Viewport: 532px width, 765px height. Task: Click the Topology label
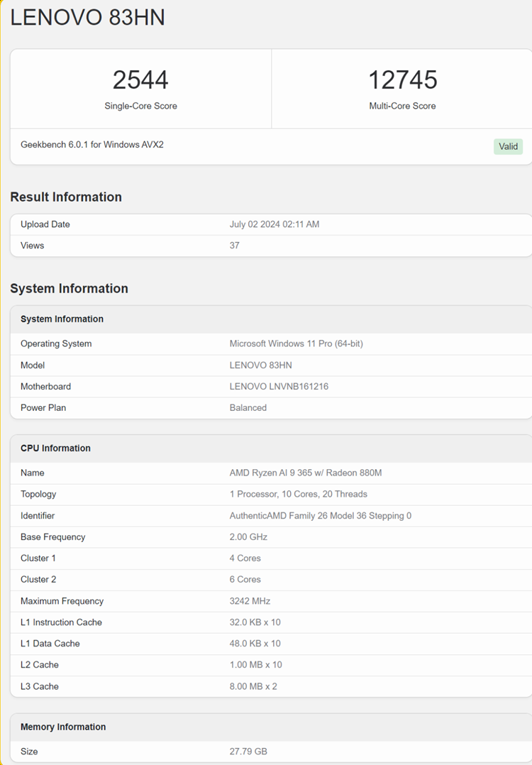[x=38, y=494]
